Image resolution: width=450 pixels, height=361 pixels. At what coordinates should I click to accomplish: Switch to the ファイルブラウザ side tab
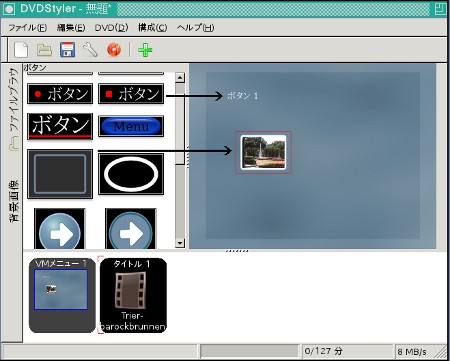pyautogui.click(x=13, y=109)
